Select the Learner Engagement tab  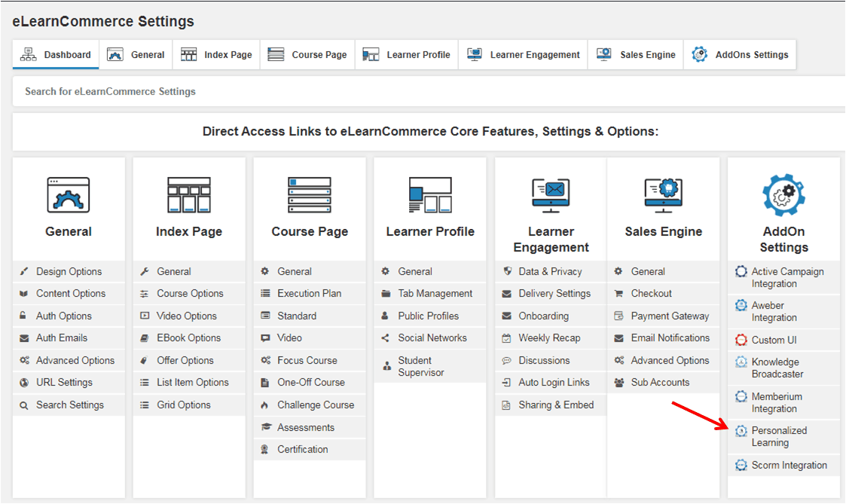(x=524, y=54)
